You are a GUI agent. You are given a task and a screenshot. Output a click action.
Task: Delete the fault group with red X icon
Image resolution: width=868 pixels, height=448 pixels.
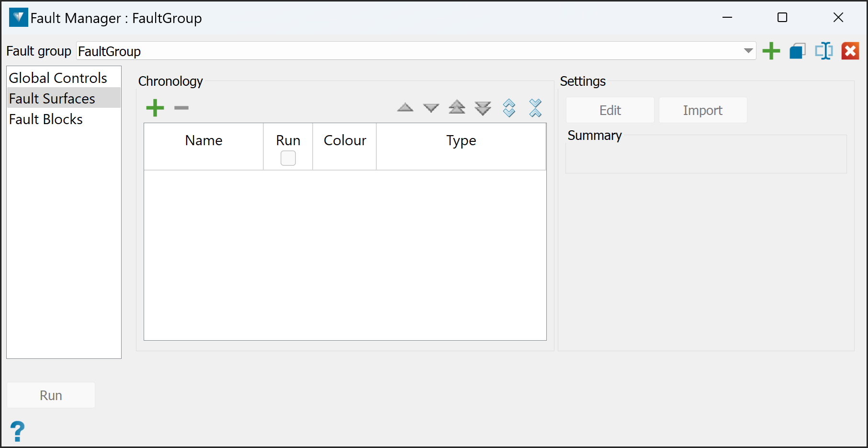coord(850,51)
